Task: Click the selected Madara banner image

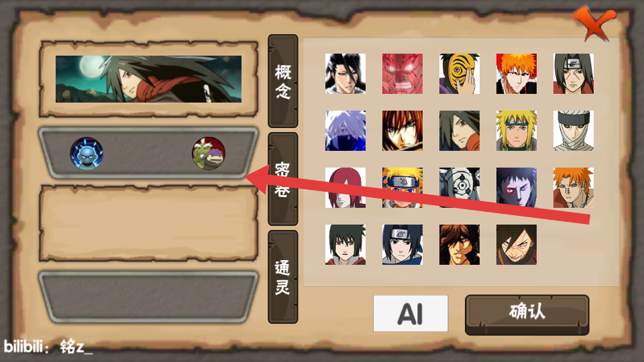Action: [x=148, y=79]
